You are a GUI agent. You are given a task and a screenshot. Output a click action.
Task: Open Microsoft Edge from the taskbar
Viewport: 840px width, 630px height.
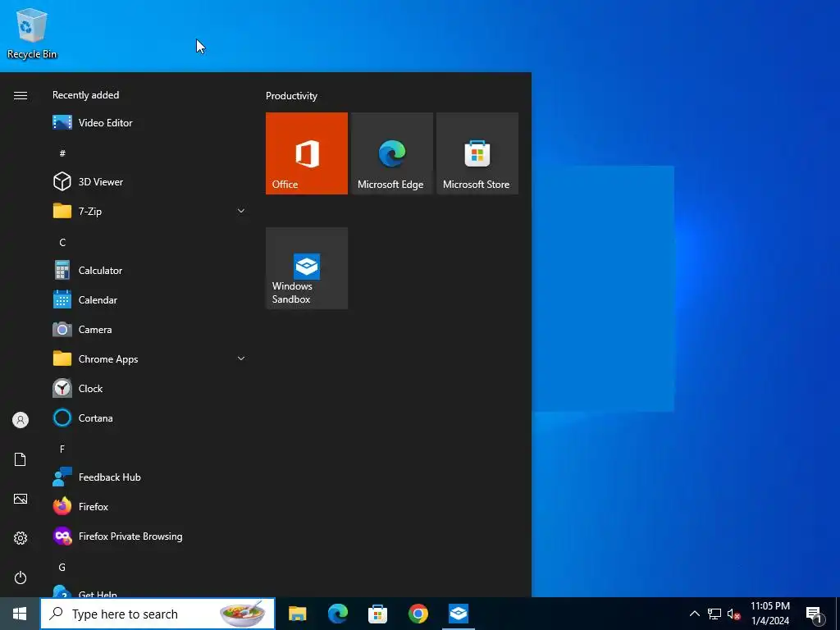[337, 614]
